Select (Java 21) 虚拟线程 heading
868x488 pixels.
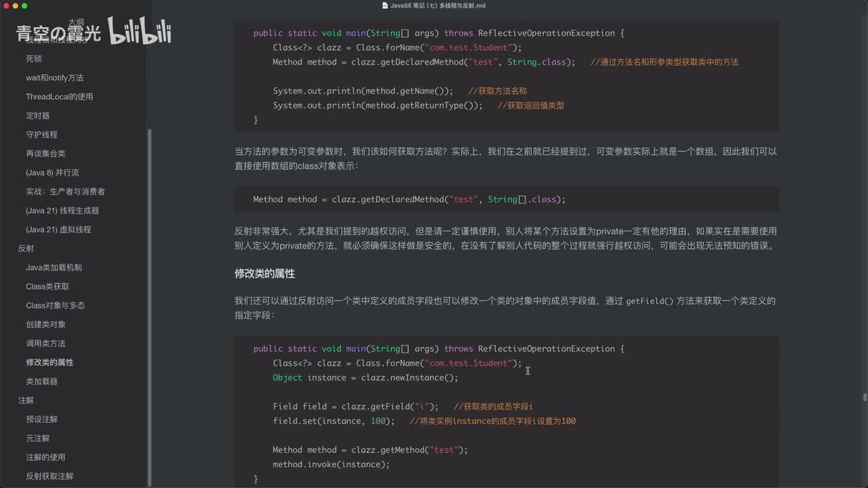[x=58, y=230]
